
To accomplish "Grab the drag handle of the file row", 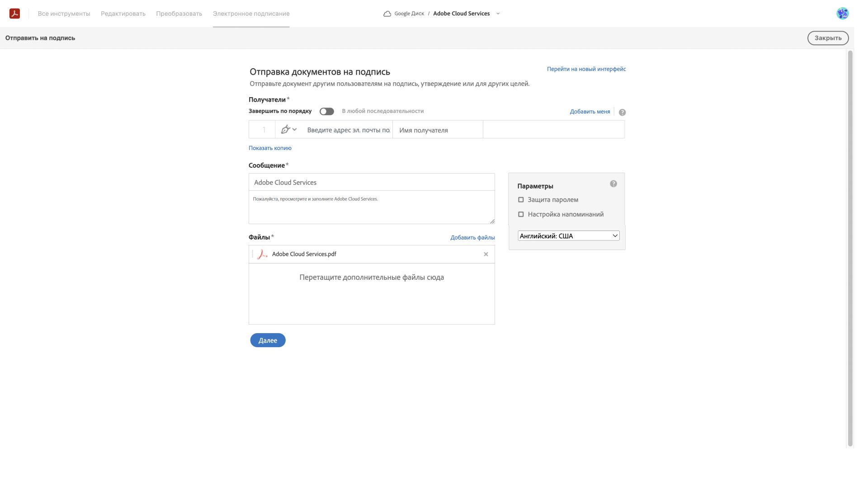I will click(x=252, y=254).
